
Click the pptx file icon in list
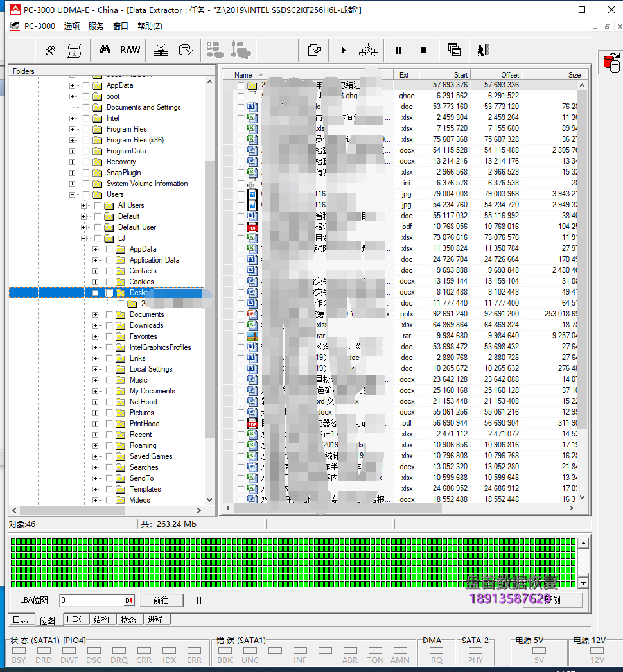tap(252, 314)
